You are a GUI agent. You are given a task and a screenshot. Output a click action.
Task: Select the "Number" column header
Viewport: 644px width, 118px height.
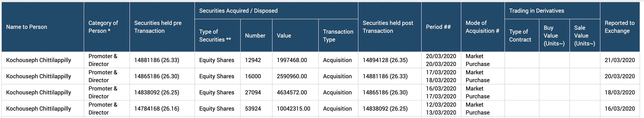[255, 36]
